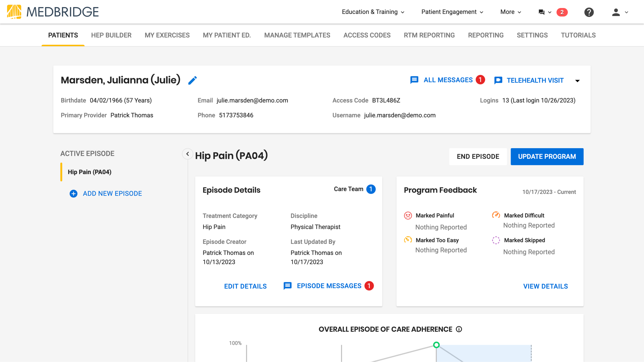
Task: Click the Marked Painful face icon
Action: tap(408, 215)
